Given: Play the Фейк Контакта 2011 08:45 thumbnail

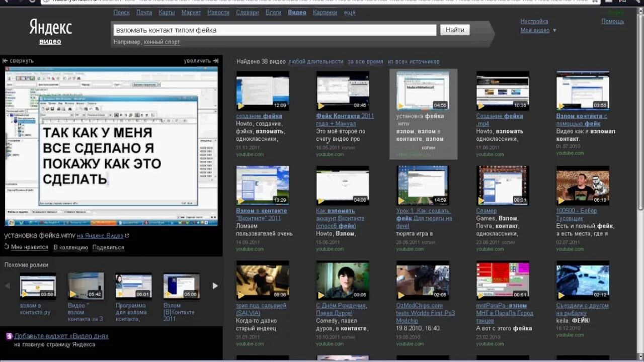Looking at the screenshot, I should 343,91.
